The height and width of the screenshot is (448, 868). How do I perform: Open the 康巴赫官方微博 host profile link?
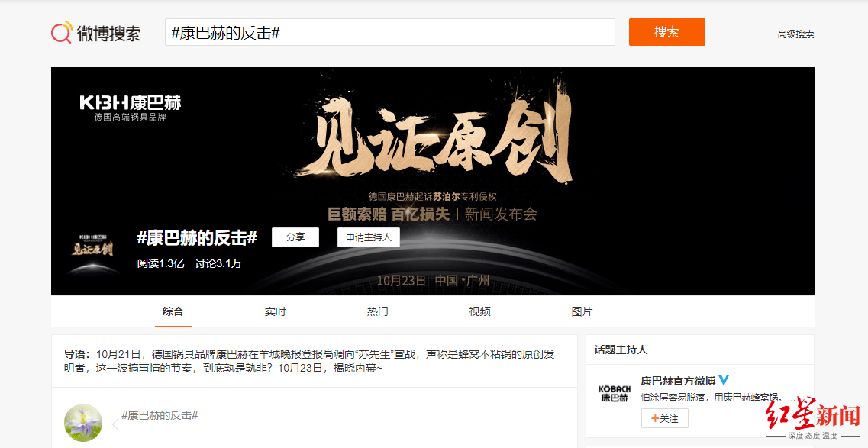click(x=678, y=381)
